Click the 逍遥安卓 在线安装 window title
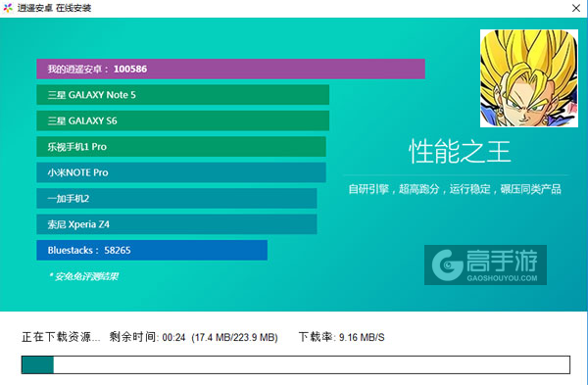Viewport: 588px width, 385px height. [x=54, y=8]
